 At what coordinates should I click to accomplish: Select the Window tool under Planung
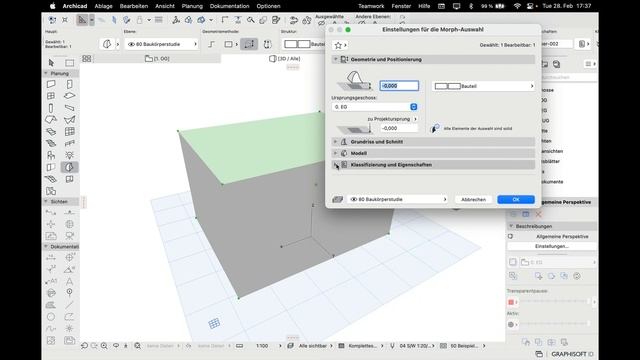point(51,96)
